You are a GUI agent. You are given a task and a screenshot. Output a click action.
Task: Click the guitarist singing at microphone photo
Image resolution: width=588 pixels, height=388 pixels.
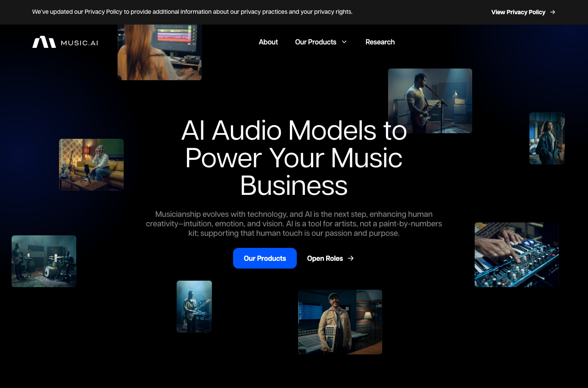point(430,101)
